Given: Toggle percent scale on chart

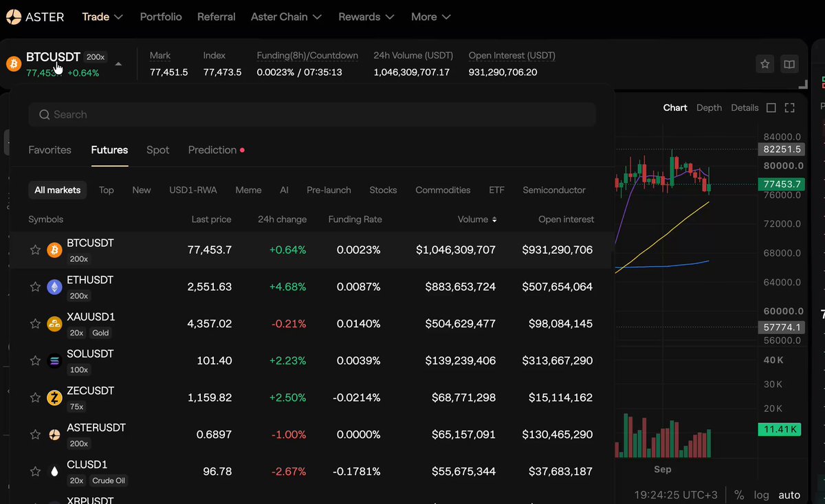Looking at the screenshot, I should [739, 495].
